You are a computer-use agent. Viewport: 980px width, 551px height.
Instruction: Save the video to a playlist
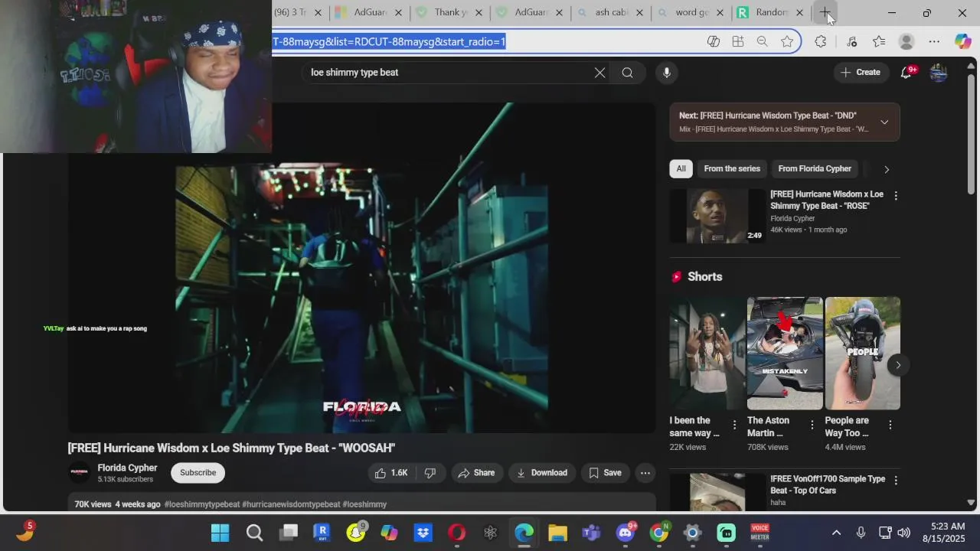pyautogui.click(x=605, y=473)
